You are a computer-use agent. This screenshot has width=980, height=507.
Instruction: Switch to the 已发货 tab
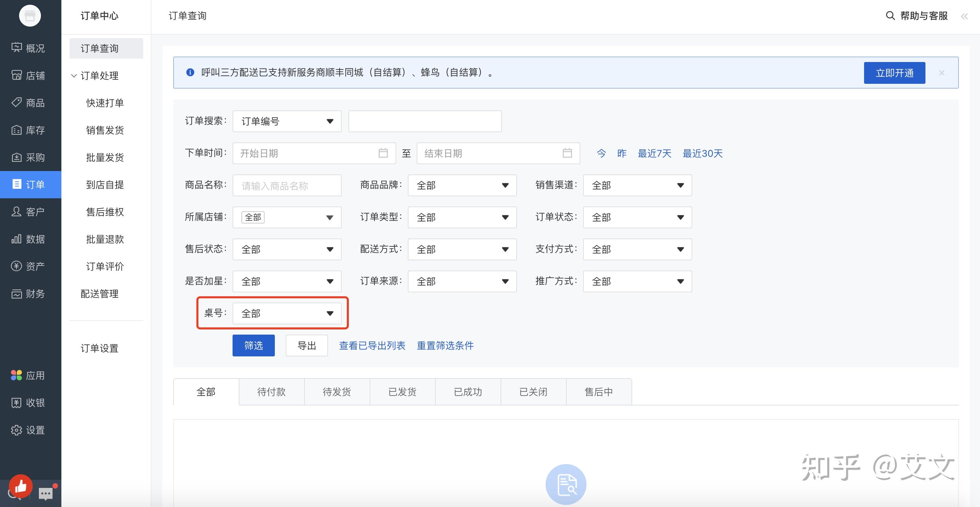(402, 392)
